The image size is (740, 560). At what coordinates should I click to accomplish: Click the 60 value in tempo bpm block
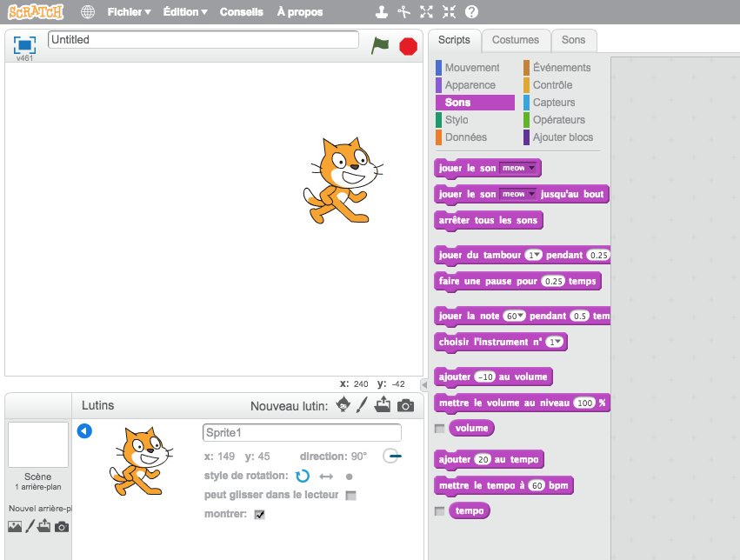click(537, 485)
